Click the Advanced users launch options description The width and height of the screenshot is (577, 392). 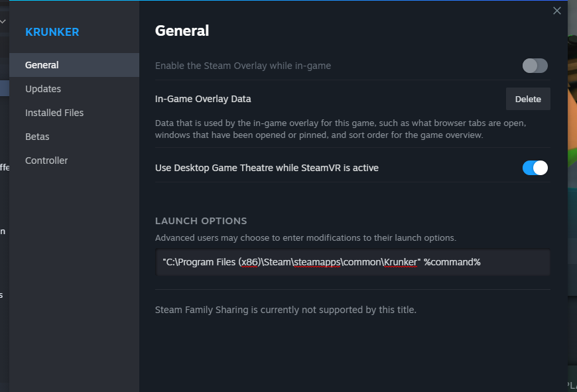pos(306,237)
